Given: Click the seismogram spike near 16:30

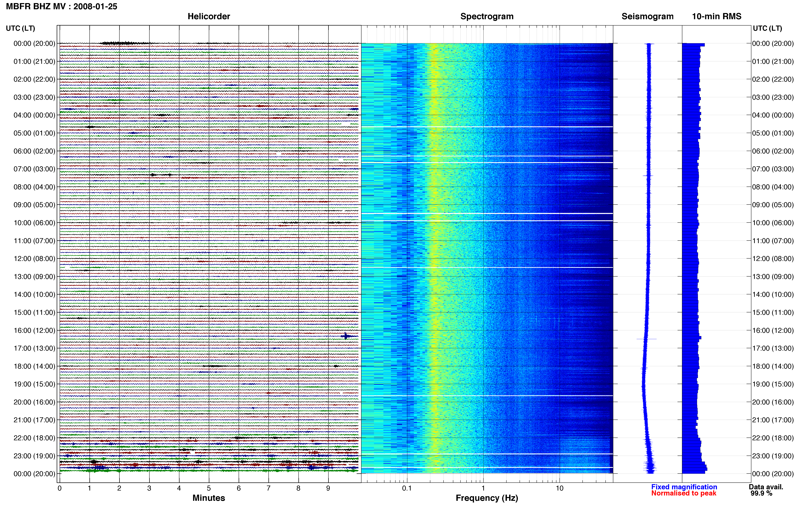Looking at the screenshot, I should 647,339.
